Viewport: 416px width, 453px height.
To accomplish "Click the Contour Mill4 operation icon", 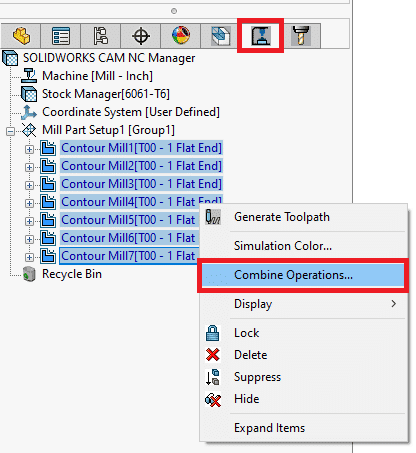I will pos(48,202).
